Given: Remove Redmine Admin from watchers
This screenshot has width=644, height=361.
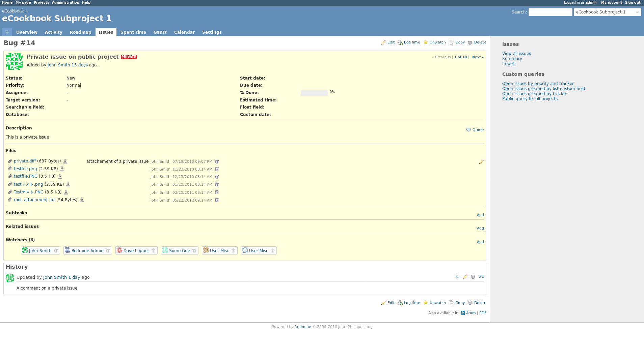Looking at the screenshot, I should pos(108,250).
